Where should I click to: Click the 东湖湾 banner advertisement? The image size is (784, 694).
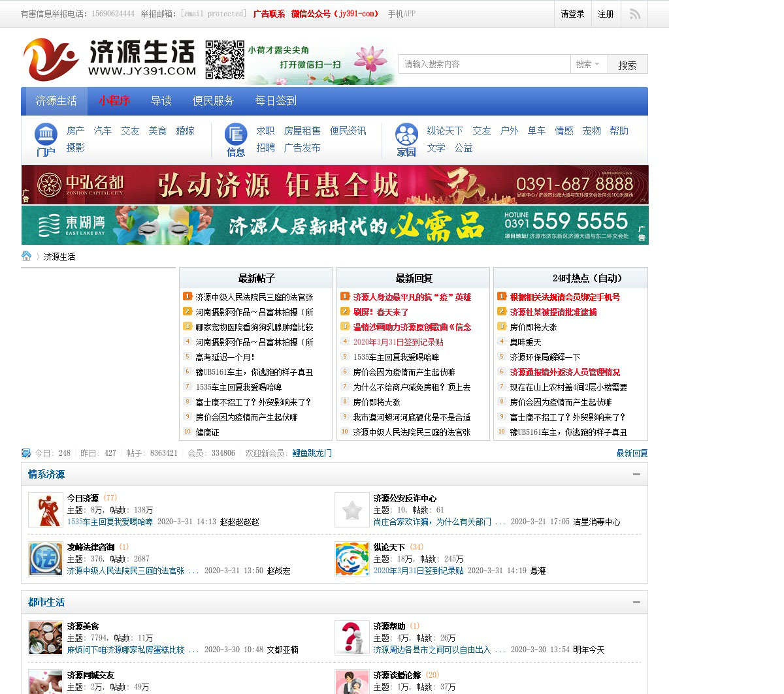335,225
